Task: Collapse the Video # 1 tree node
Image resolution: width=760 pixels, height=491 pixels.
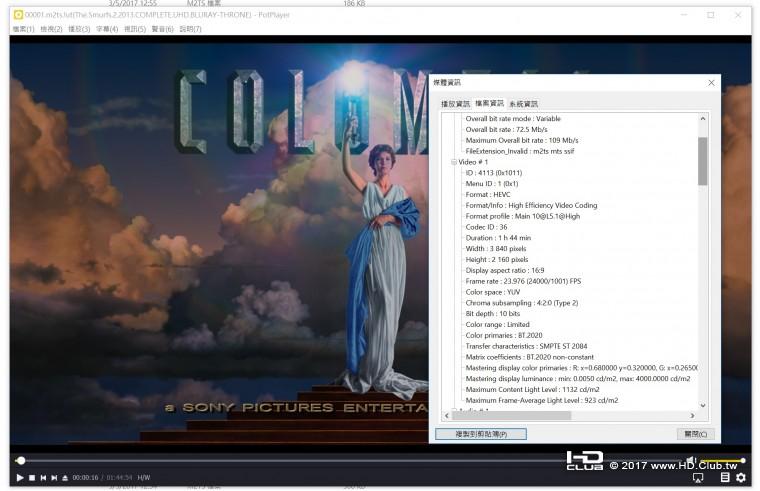Action: 453,162
